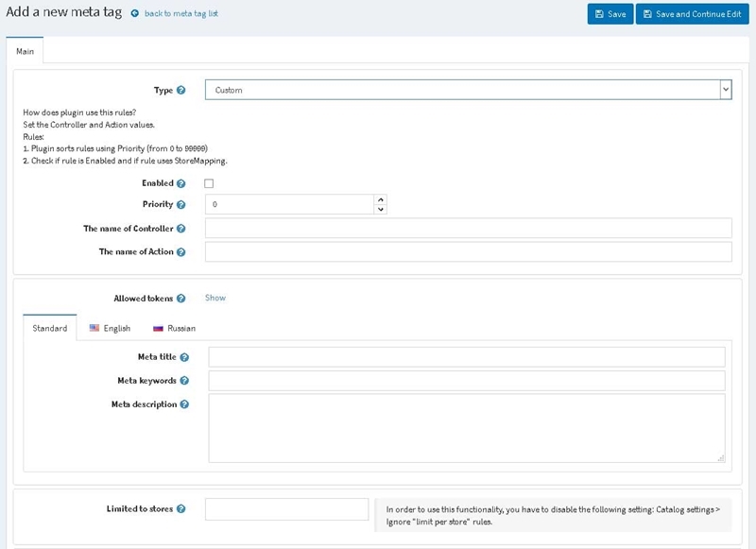Click Save and Continue Edit button
Screen dimensions: 756x549
[x=693, y=14]
